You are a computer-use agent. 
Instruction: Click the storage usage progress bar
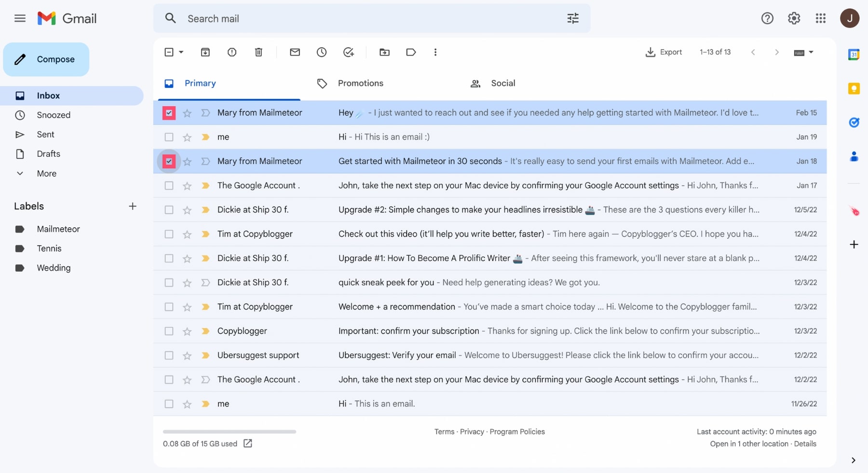click(x=230, y=431)
